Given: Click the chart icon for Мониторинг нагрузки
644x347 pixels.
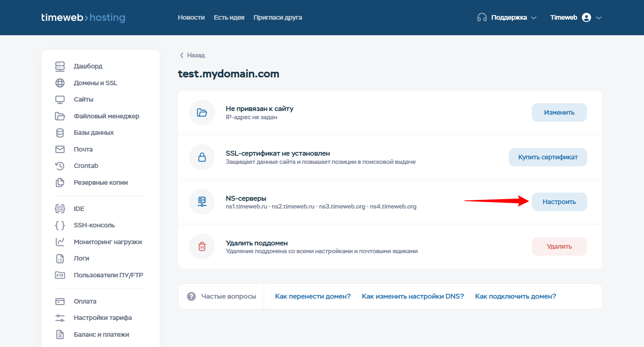Looking at the screenshot, I should click(x=60, y=242).
